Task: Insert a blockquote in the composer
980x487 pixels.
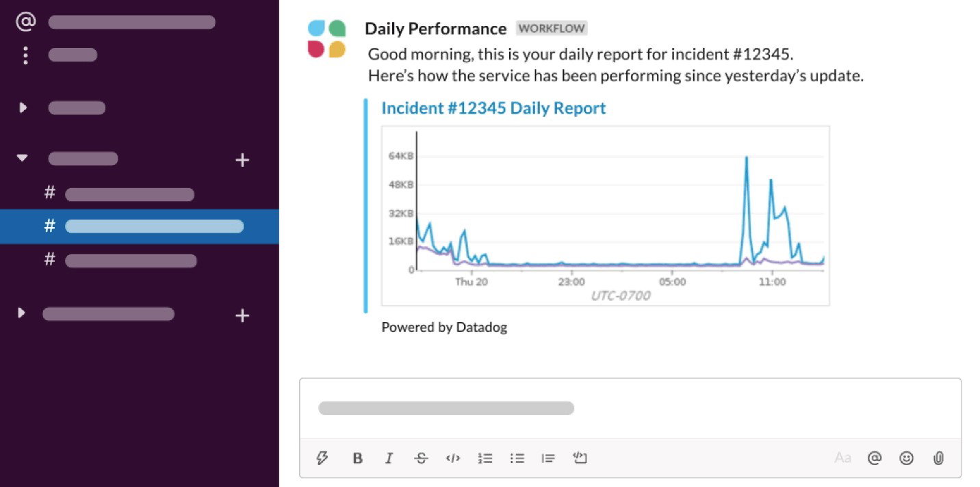Action: [547, 458]
